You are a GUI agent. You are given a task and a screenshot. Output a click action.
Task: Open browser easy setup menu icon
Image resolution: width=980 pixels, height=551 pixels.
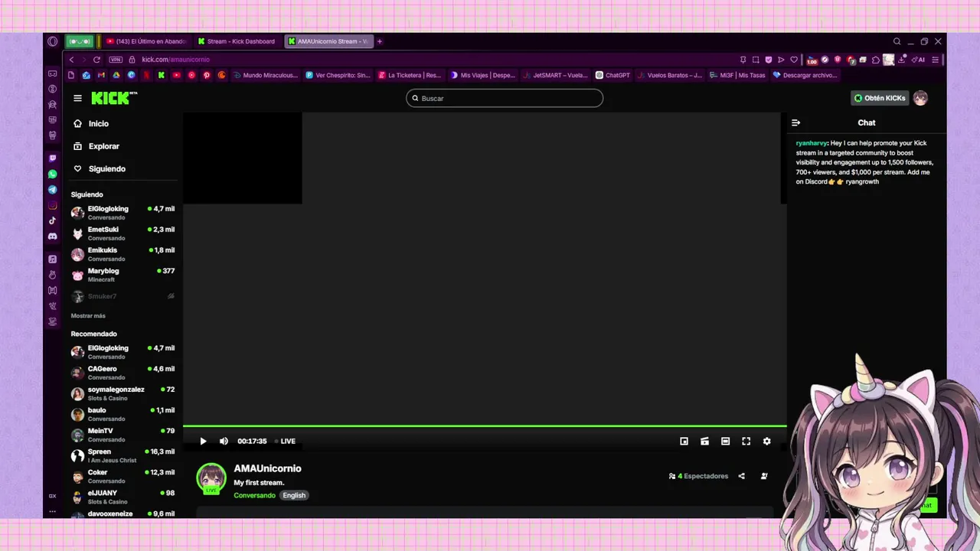[x=935, y=60]
